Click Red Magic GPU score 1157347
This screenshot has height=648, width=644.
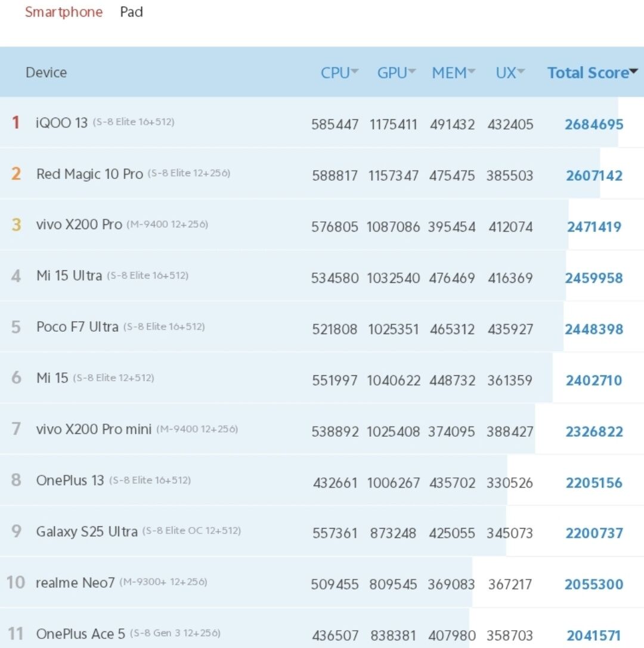pyautogui.click(x=393, y=175)
